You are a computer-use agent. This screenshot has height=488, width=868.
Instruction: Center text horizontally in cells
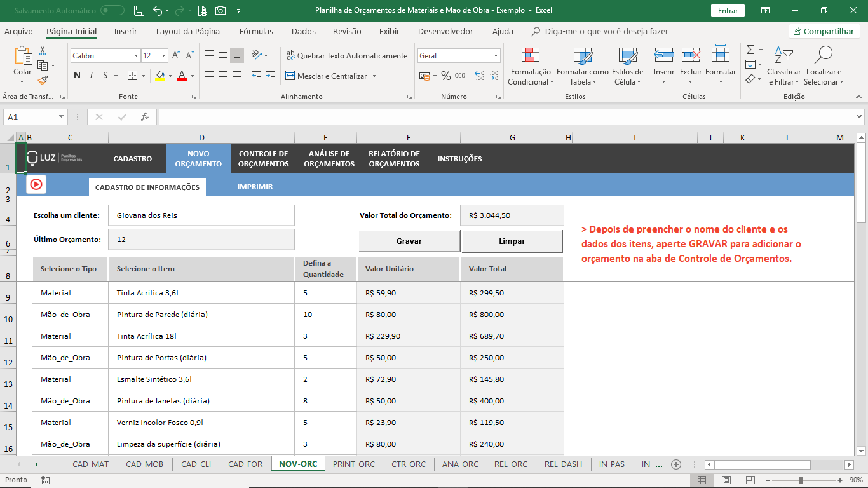(x=223, y=76)
